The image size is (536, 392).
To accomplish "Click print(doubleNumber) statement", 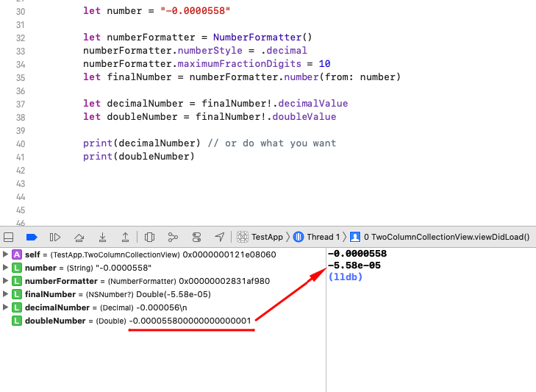I will coord(139,157).
